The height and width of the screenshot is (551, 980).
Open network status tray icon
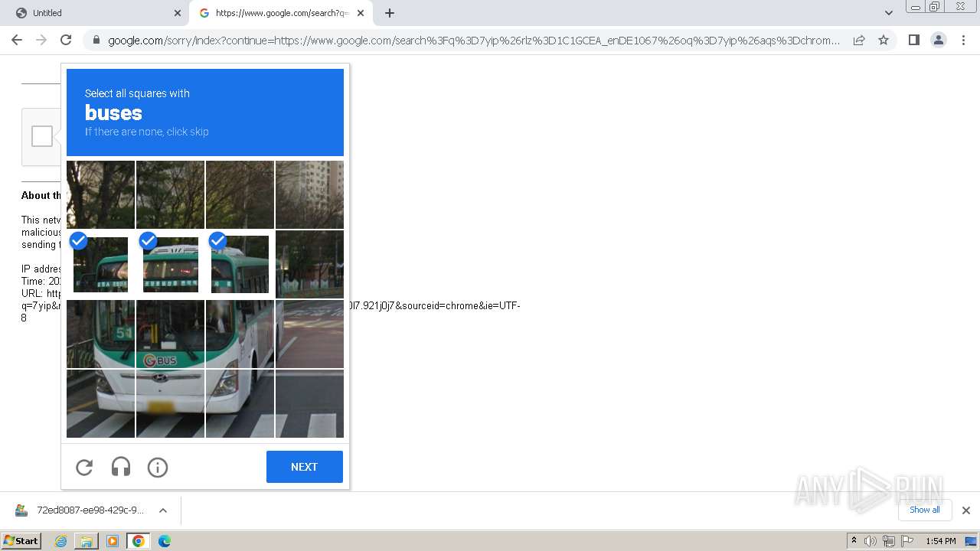[x=889, y=541]
